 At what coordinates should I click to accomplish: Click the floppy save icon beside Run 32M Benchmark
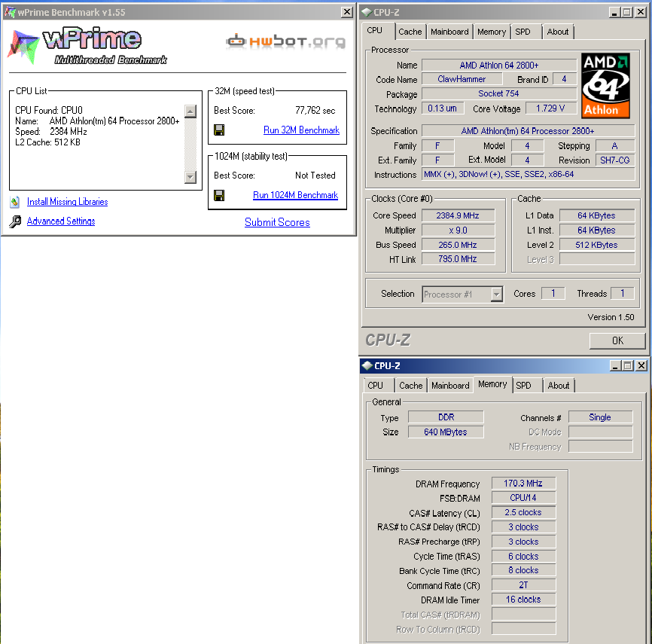click(219, 130)
